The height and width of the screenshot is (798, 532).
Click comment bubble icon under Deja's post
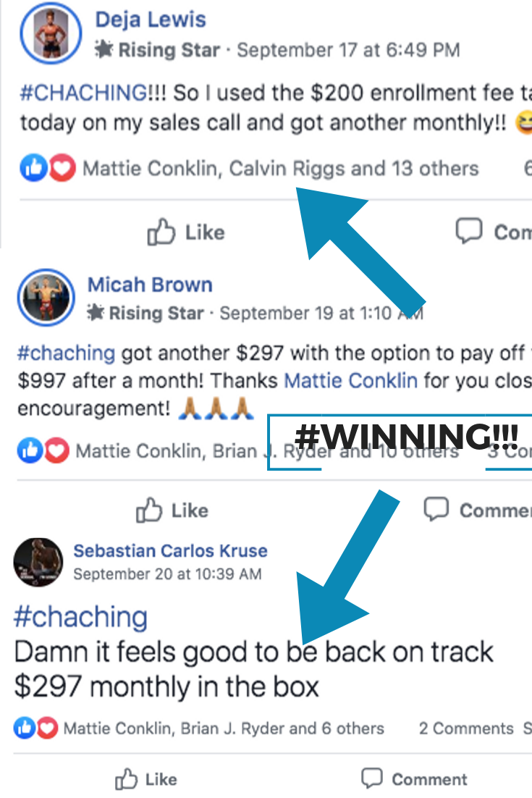(x=468, y=232)
